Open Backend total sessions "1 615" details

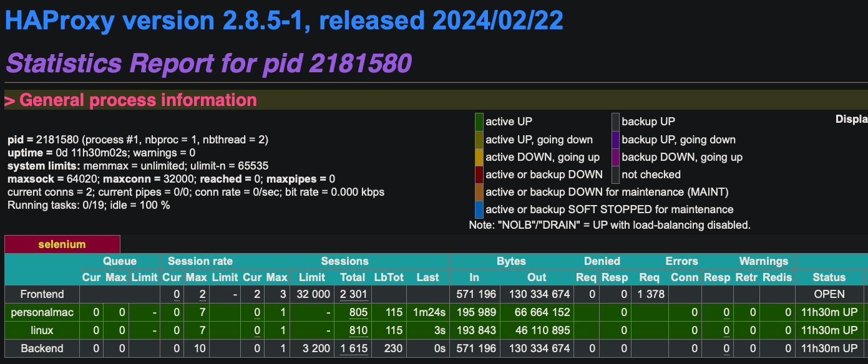click(x=353, y=348)
